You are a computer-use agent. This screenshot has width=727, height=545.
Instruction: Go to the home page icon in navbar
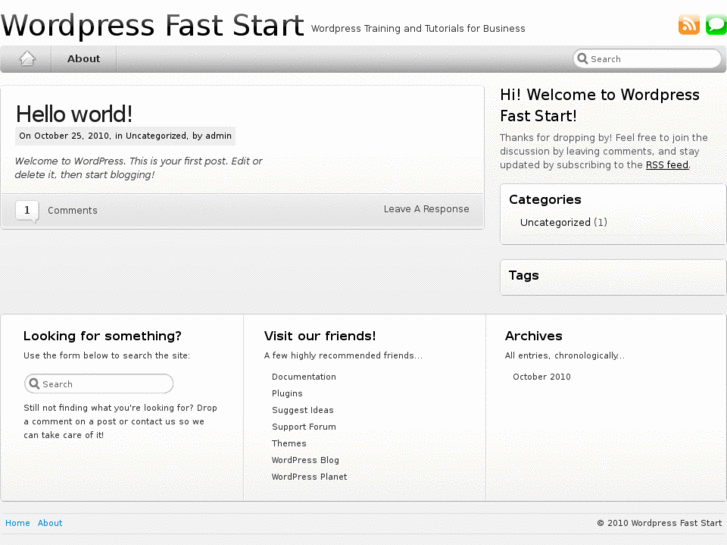click(27, 58)
